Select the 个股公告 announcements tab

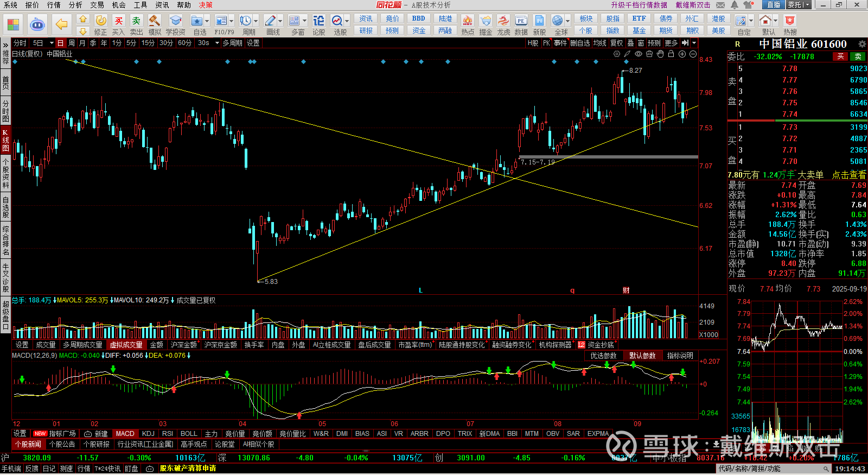[62, 444]
